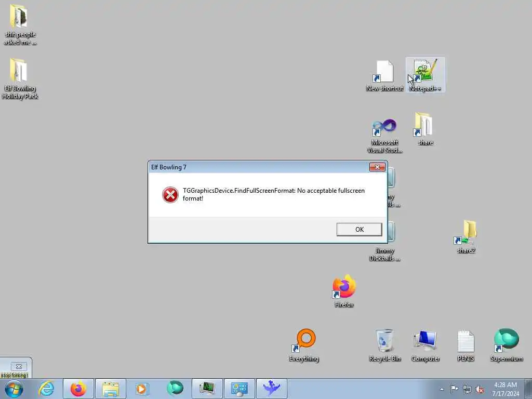Click OK in the Elf Bowling 7 dialog

pyautogui.click(x=359, y=229)
